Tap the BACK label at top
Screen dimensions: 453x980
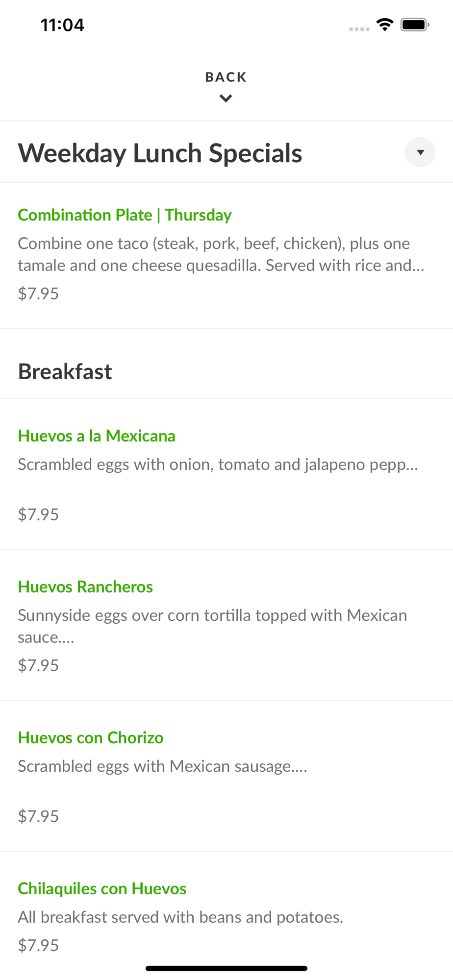click(x=226, y=77)
